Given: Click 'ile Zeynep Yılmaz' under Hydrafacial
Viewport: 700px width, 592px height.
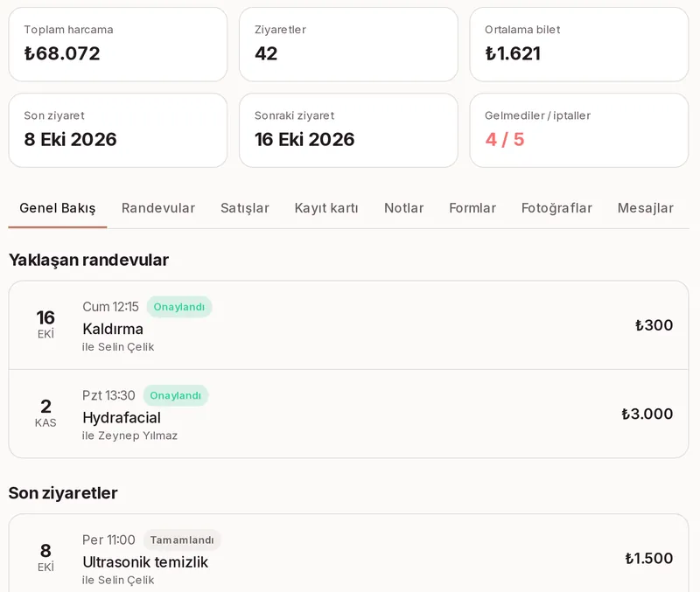Looking at the screenshot, I should pos(129,435).
